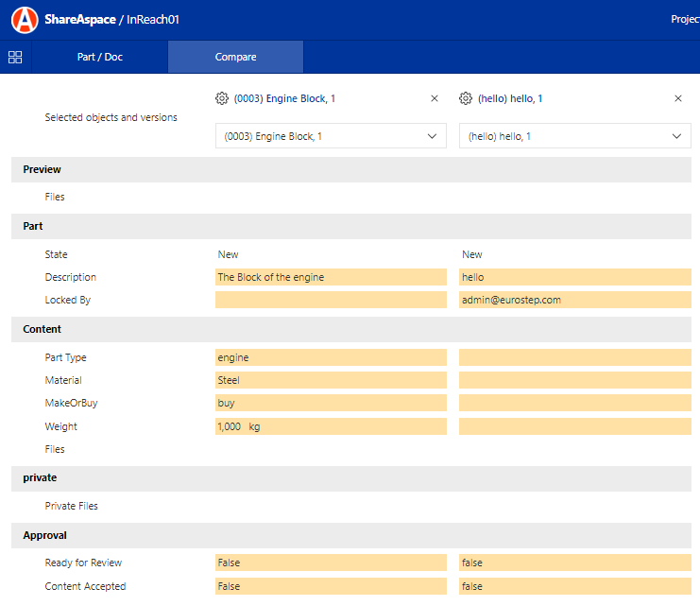Remove hello part from comparison
700x606 pixels.
678,98
